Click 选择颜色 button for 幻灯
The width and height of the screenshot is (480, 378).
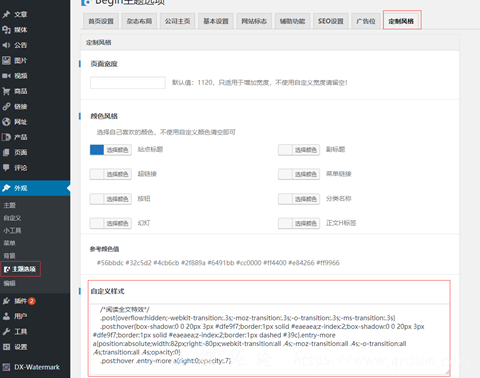(x=117, y=223)
